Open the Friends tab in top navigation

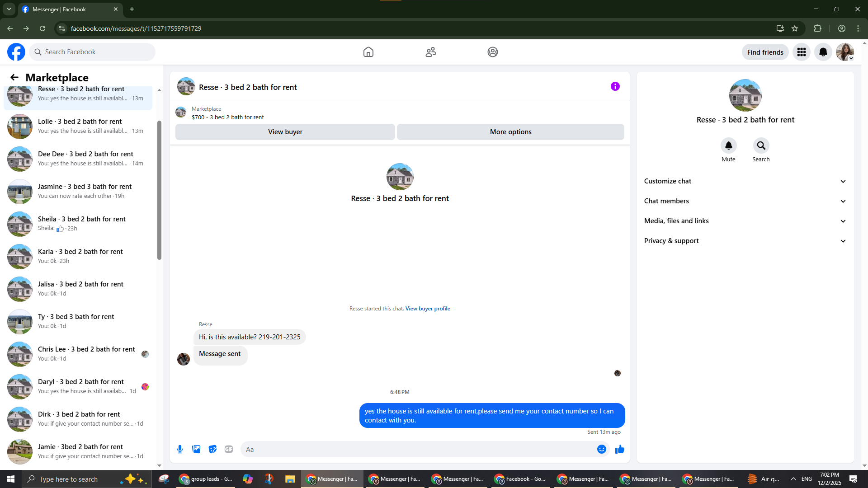[430, 52]
